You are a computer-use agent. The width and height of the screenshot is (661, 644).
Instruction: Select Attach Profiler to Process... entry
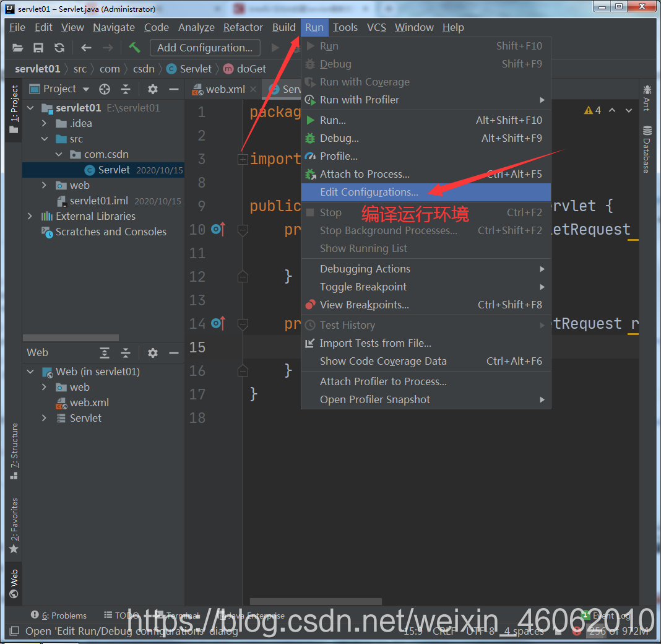(426, 381)
